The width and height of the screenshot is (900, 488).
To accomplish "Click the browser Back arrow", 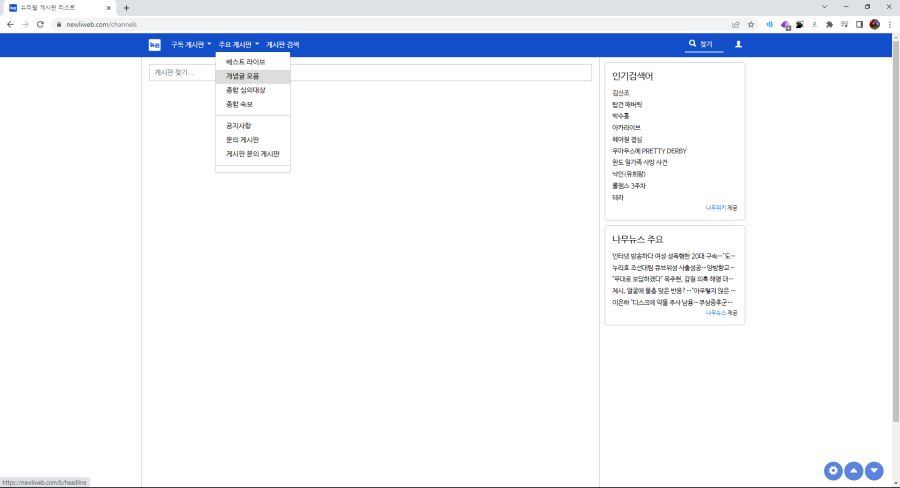I will click(x=10, y=25).
